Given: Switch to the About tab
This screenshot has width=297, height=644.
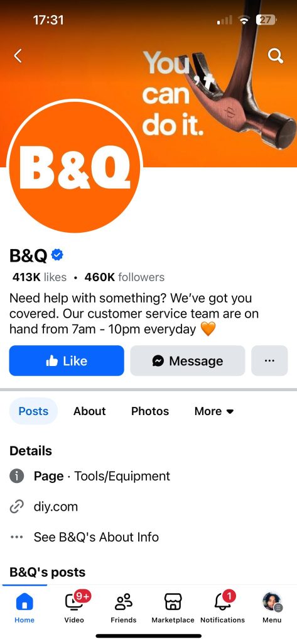Looking at the screenshot, I should coord(89,411).
